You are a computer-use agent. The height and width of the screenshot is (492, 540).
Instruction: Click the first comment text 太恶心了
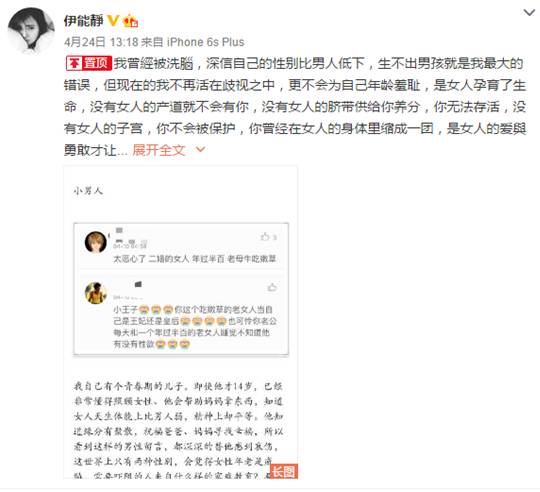click(x=195, y=259)
